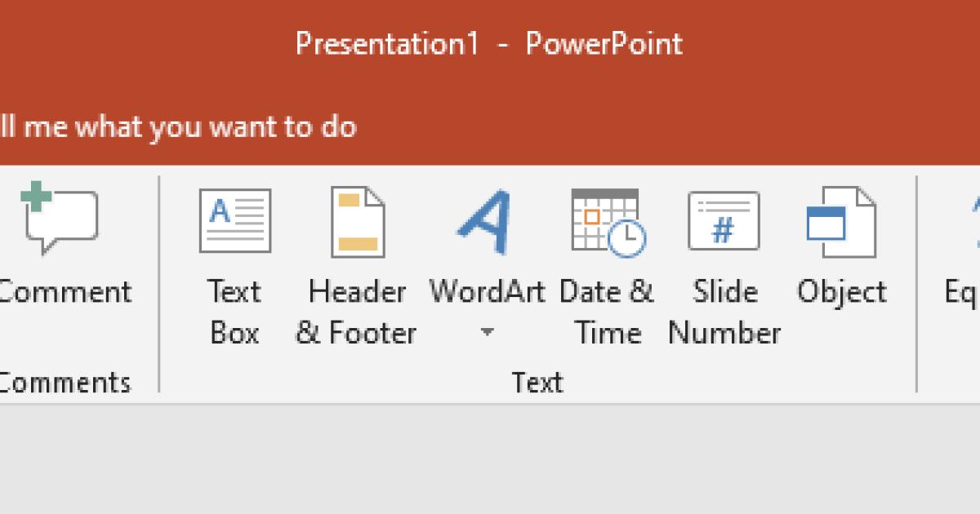Image resolution: width=980 pixels, height=514 pixels.
Task: Click the 'Header & Footer' text label
Action: pyautogui.click(x=357, y=312)
